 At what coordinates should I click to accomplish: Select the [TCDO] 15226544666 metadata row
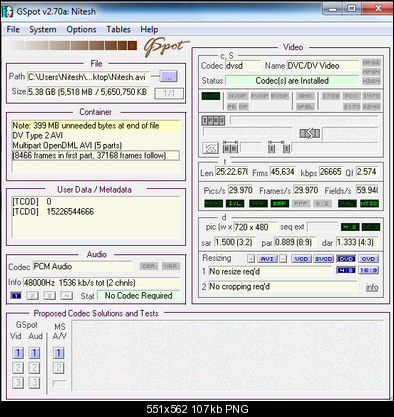pos(96,212)
